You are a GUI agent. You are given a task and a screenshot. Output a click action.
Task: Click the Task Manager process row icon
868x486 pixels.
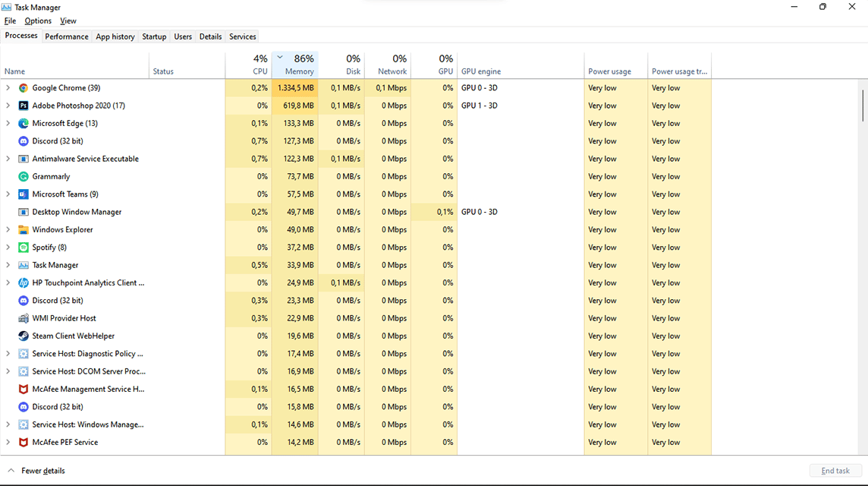tap(24, 266)
